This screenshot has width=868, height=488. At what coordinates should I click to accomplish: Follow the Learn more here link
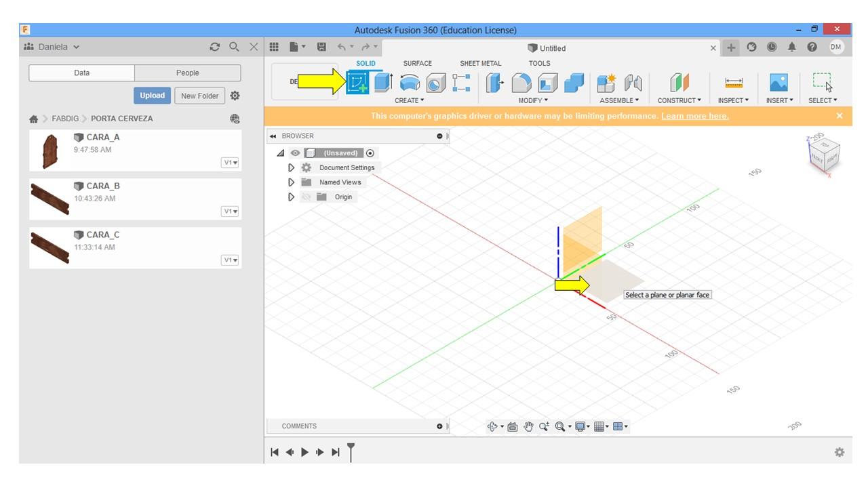pos(695,116)
